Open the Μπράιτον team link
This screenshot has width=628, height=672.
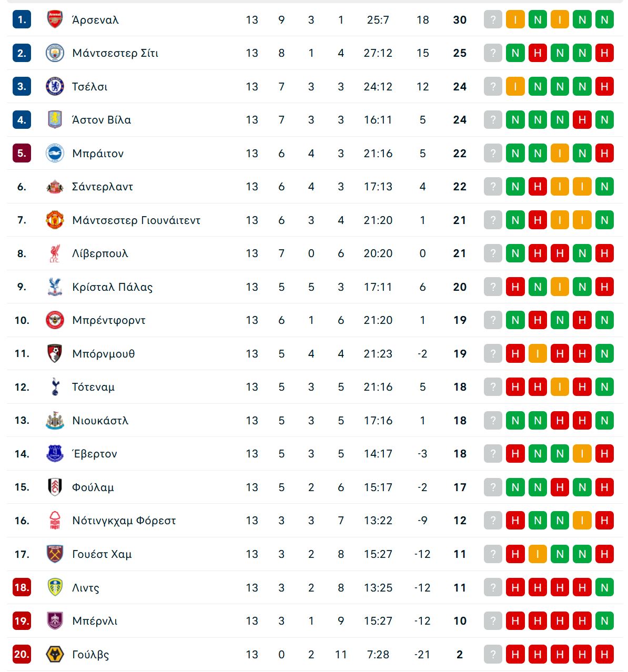pyautogui.click(x=98, y=154)
